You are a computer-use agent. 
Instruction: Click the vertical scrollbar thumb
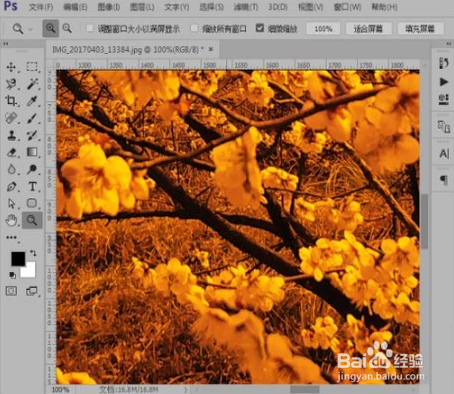pyautogui.click(x=424, y=221)
